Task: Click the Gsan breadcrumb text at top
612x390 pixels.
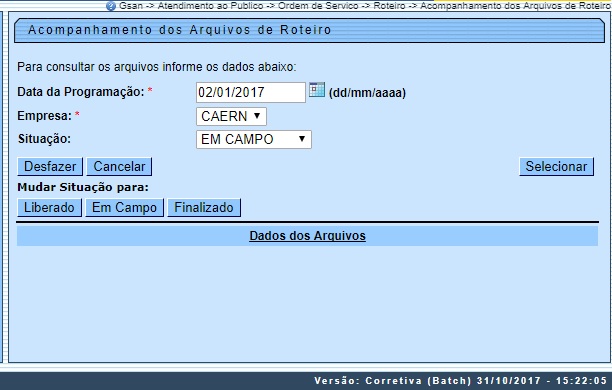Action: pyautogui.click(x=131, y=6)
